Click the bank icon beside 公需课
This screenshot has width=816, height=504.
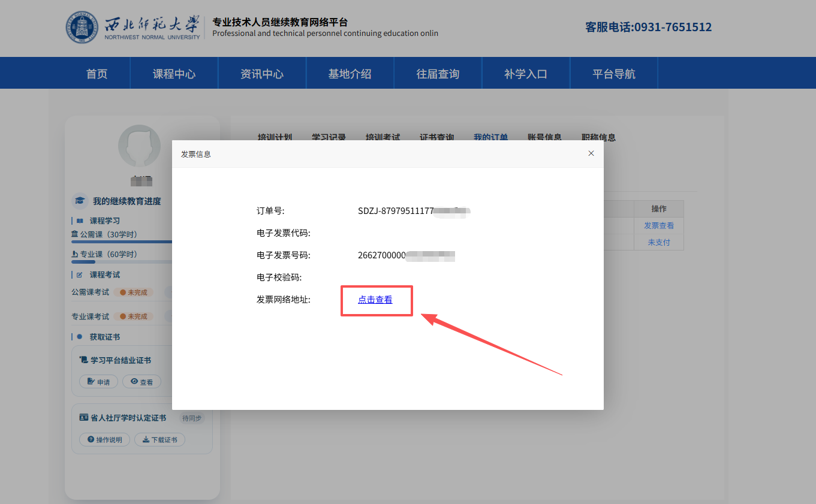pos(75,234)
